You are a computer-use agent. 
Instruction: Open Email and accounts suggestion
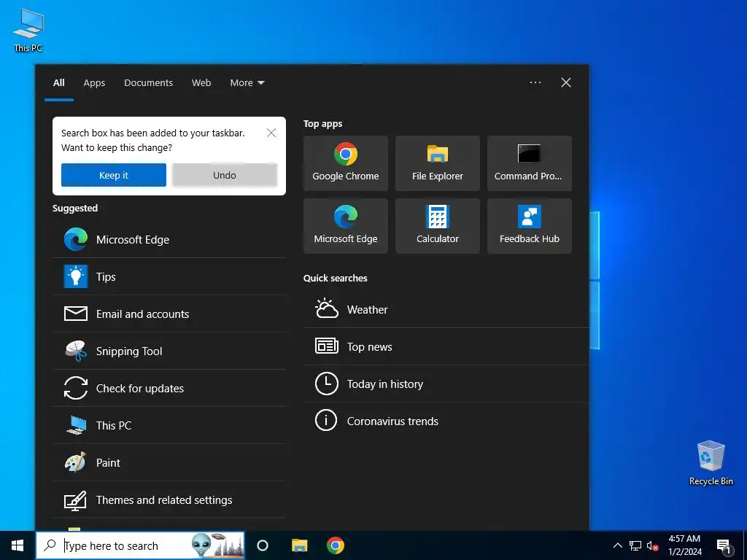(x=169, y=314)
